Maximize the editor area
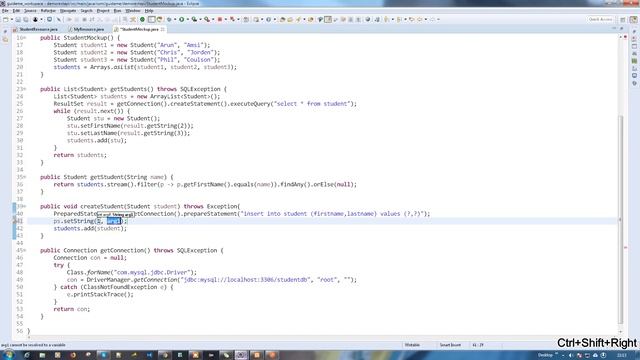The width and height of the screenshot is (640, 360). click(621, 29)
